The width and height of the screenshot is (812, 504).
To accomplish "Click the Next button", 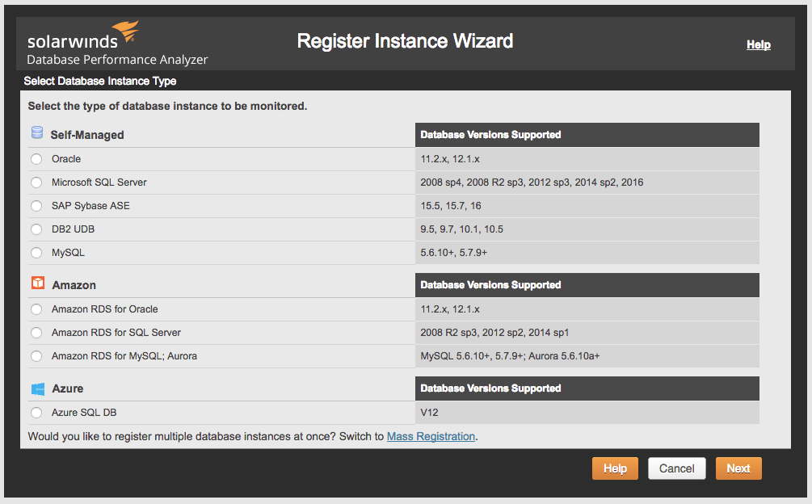I will pos(738,468).
